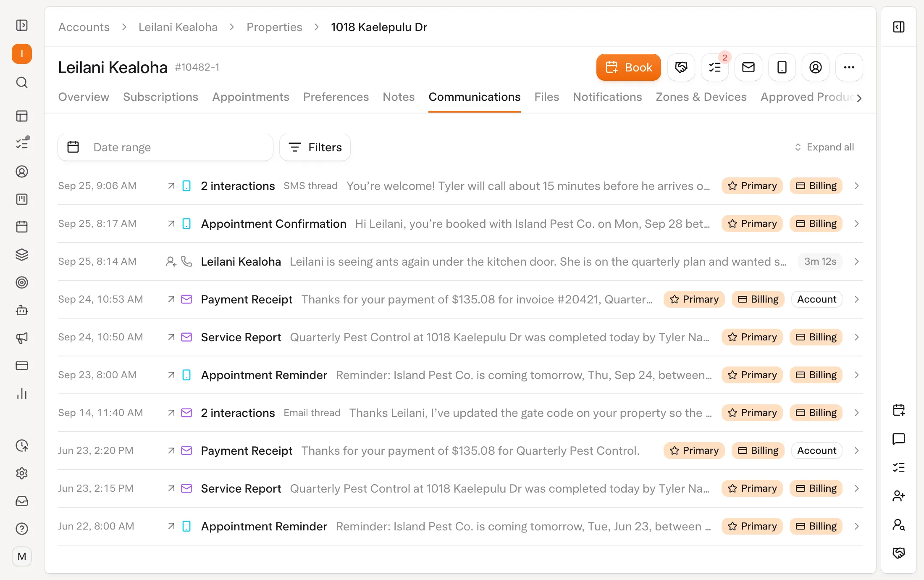
Task: Open settings gear in left sidebar
Action: tap(22, 473)
